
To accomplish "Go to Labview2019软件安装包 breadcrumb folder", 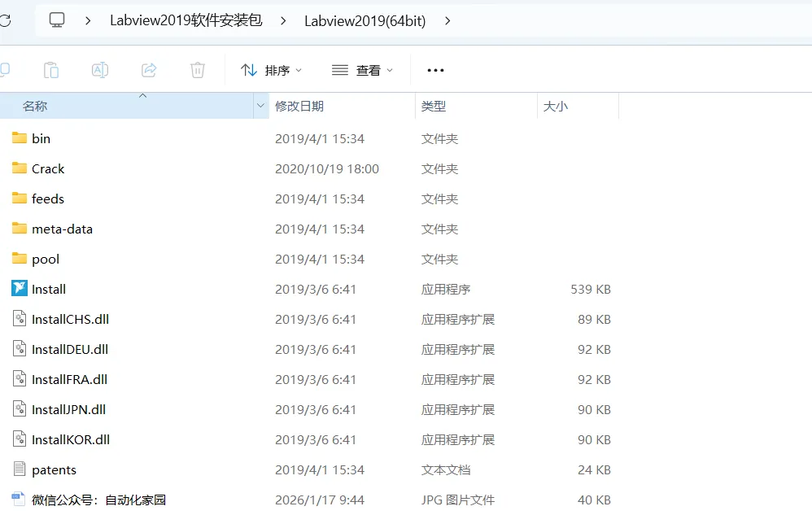I will [x=186, y=20].
